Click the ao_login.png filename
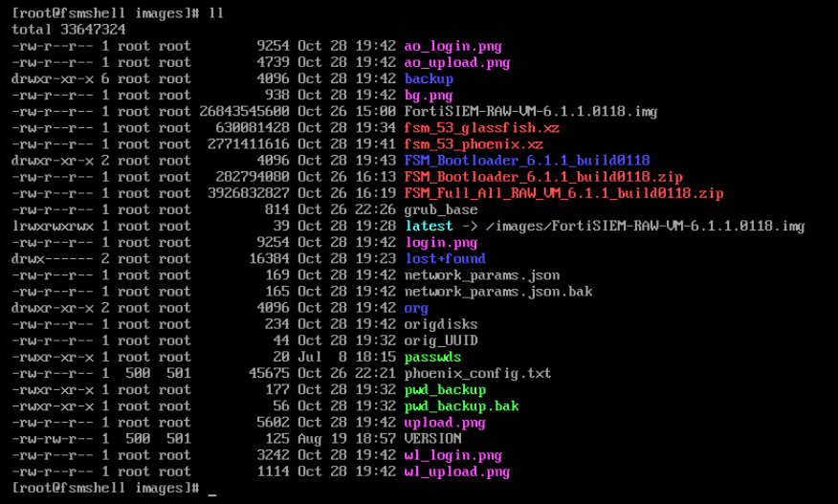 (x=452, y=46)
